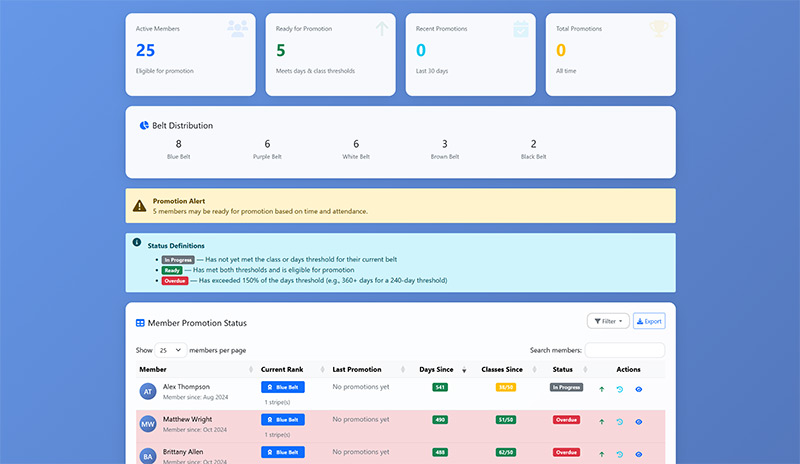Expand the members per page selector
The image size is (800, 464).
pyautogui.click(x=170, y=350)
